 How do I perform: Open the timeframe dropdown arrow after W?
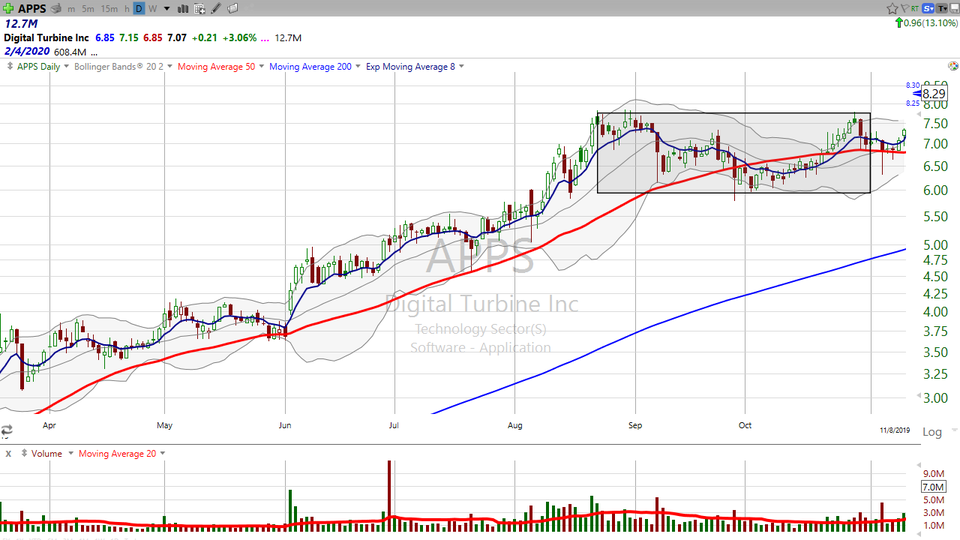tap(167, 9)
